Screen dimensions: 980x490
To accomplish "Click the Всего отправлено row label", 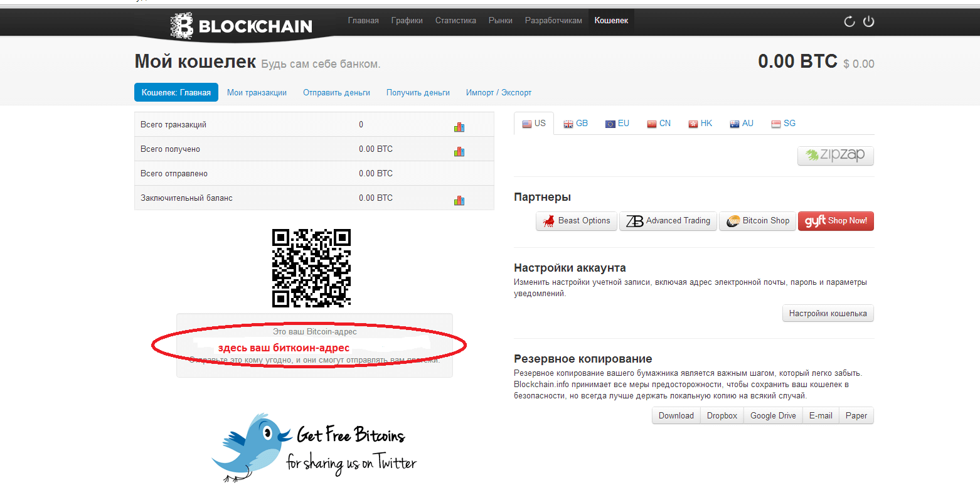I will point(174,173).
